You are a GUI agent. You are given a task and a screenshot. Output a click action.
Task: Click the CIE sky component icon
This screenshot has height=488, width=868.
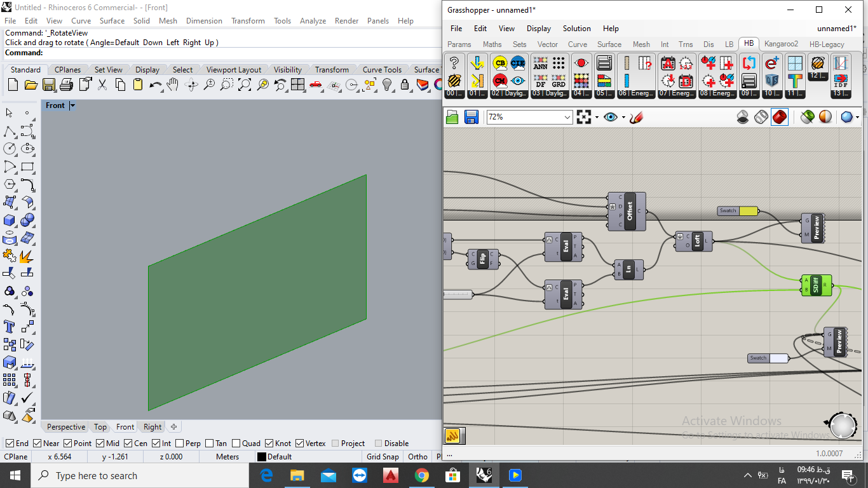[x=518, y=63]
